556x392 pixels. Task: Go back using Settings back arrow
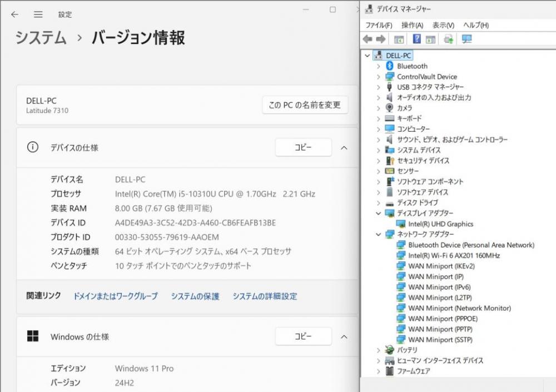pos(14,14)
